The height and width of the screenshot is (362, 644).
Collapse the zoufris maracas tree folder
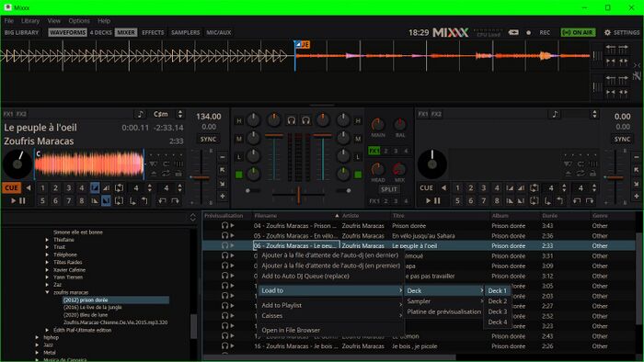(x=47, y=292)
